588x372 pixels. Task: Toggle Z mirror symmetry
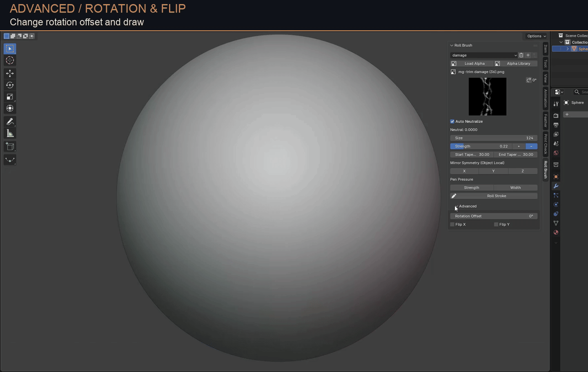point(523,171)
